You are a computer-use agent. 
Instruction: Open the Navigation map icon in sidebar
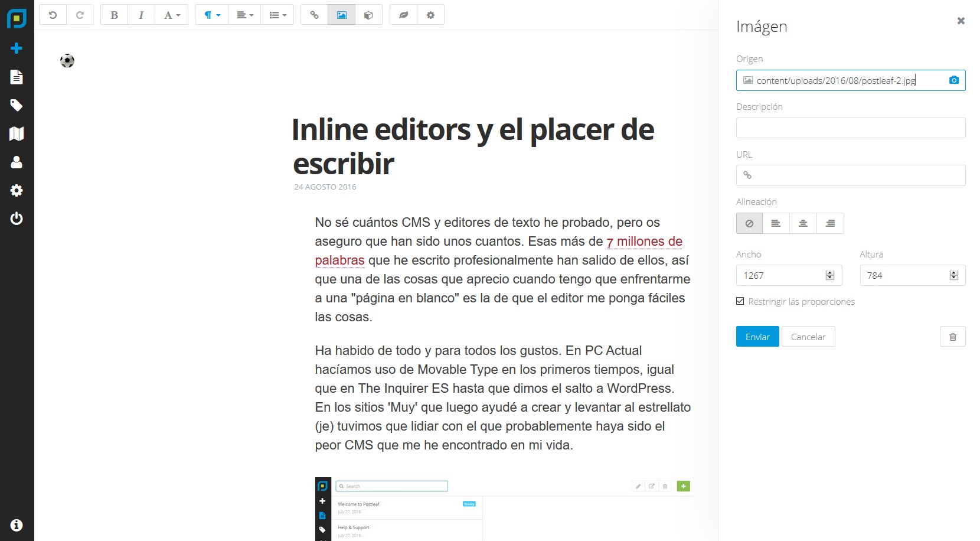[17, 133]
